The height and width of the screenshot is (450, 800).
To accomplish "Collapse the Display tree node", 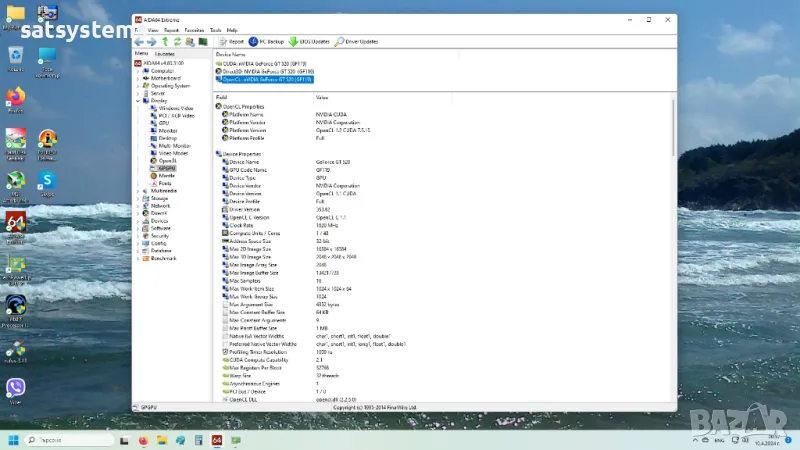I will (138, 100).
